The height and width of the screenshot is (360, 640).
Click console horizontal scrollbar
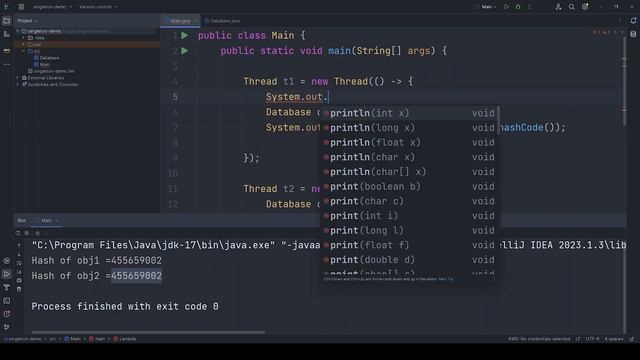[148, 332]
